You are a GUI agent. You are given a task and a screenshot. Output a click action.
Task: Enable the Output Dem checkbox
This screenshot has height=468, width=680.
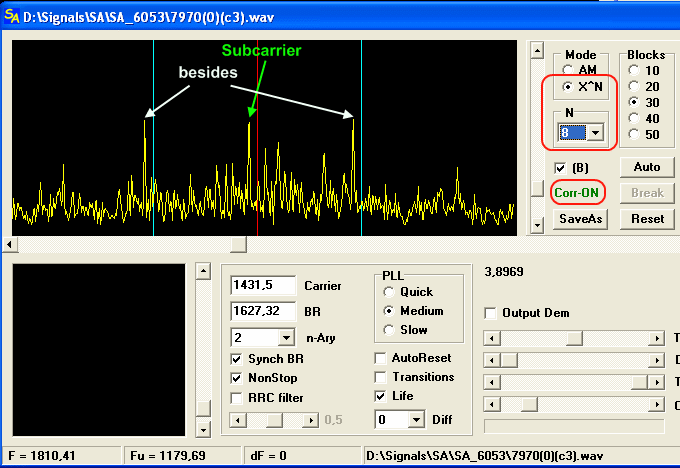[491, 313]
